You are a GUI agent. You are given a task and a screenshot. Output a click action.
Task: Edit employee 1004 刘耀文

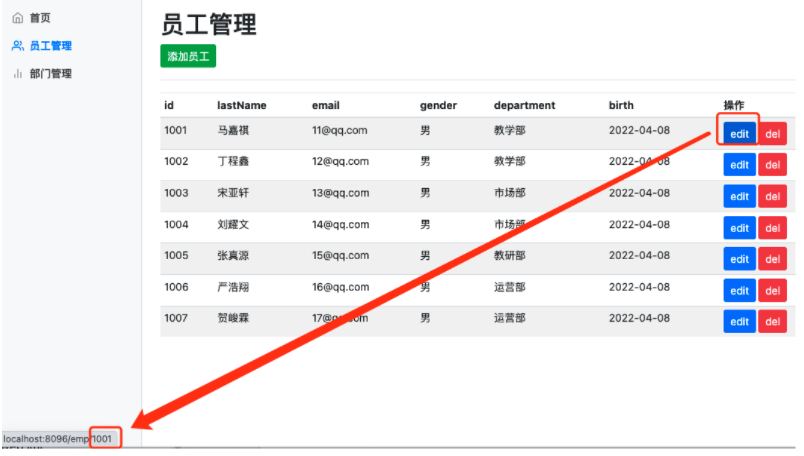(x=739, y=228)
